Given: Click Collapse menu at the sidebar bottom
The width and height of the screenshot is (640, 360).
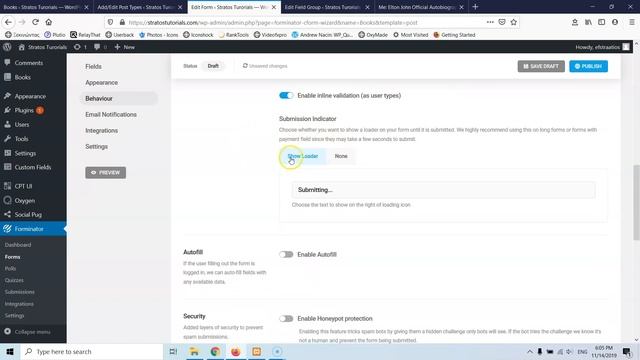Looking at the screenshot, I should (28, 332).
